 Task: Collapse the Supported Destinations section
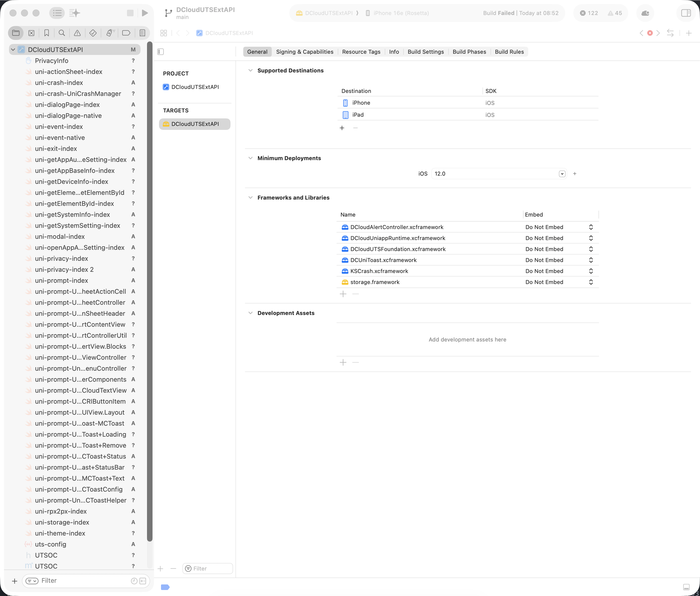click(250, 70)
